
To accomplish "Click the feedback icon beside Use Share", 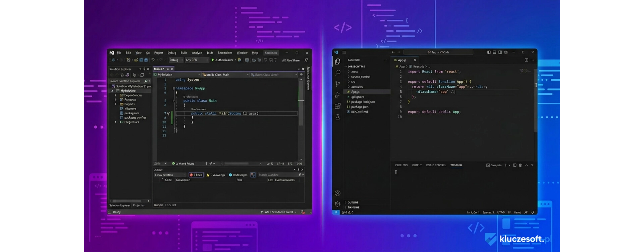I will (306, 60).
